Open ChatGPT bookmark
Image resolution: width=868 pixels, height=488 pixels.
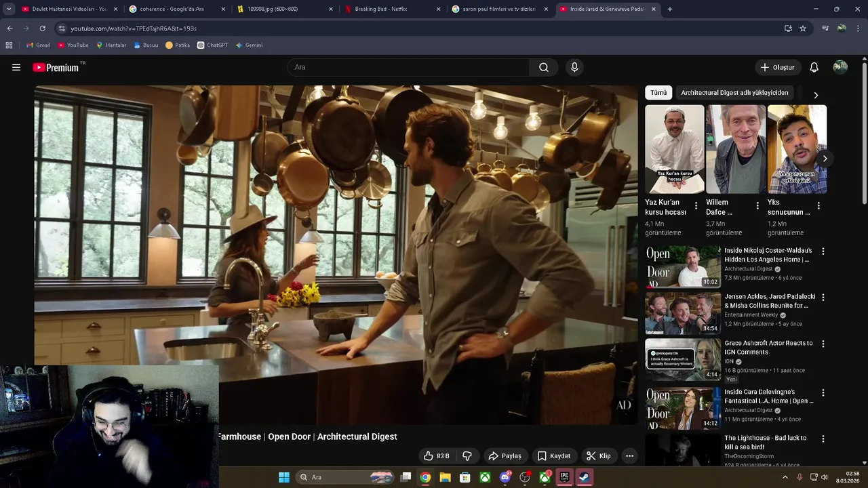213,45
